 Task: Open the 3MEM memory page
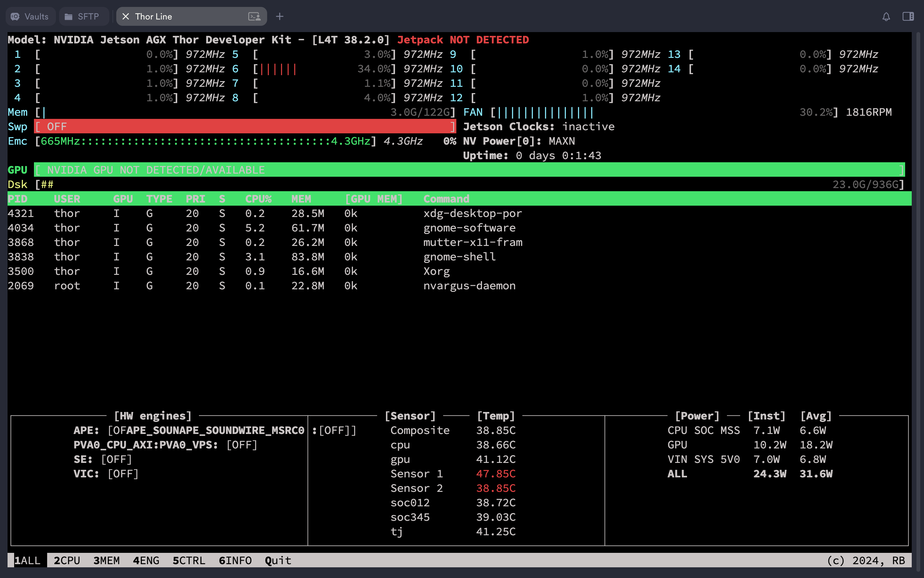click(x=107, y=560)
